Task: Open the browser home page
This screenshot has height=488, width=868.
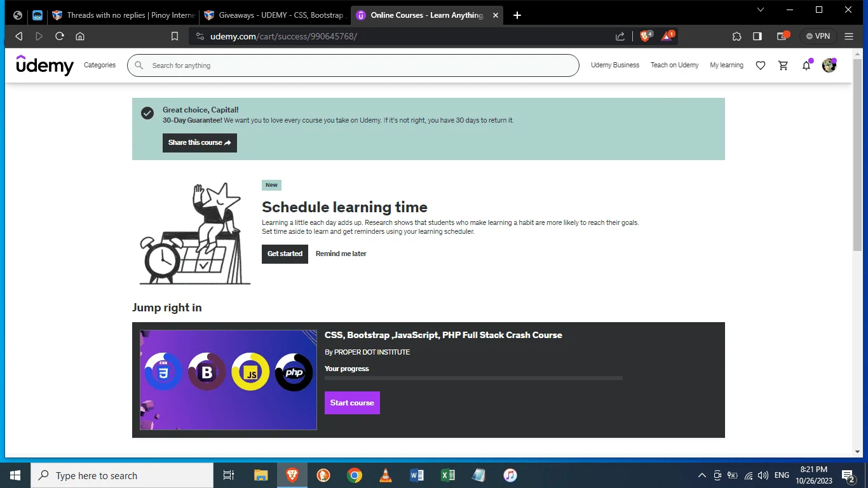Action: tap(80, 36)
